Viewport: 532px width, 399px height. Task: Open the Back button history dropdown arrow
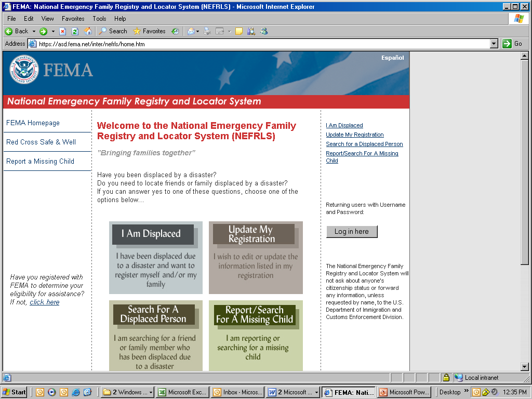[34, 31]
